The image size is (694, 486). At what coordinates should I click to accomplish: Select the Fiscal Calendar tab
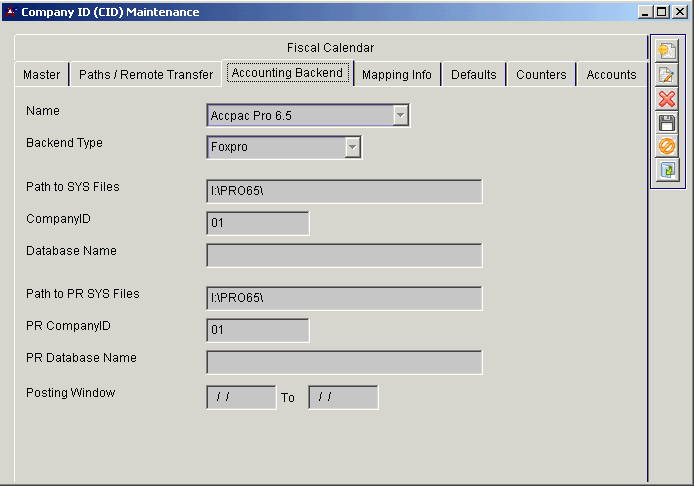[x=330, y=48]
